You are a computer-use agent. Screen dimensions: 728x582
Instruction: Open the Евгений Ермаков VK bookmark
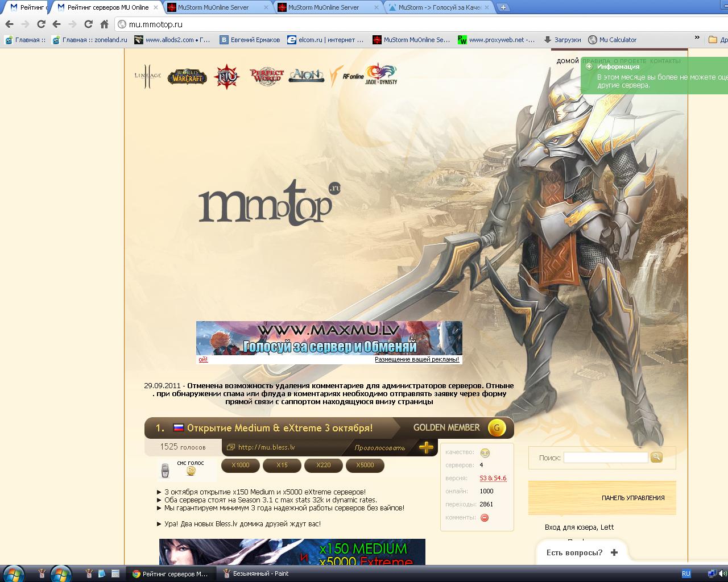point(250,40)
